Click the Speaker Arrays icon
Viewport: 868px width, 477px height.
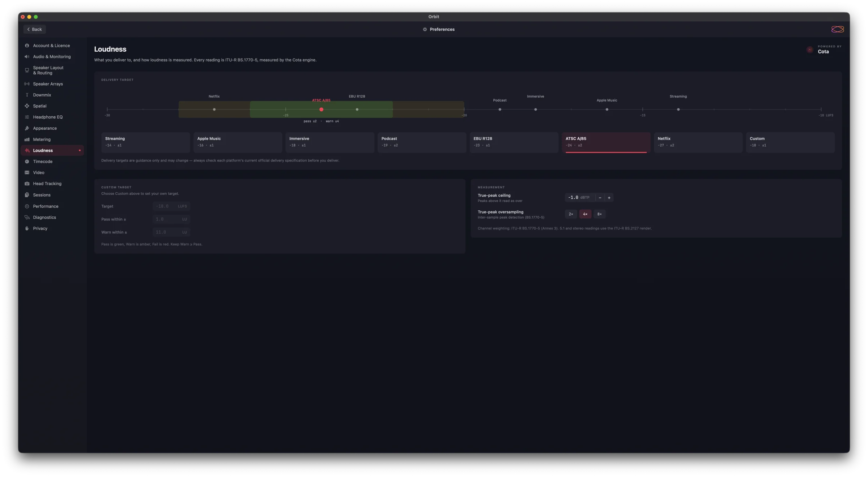point(27,84)
